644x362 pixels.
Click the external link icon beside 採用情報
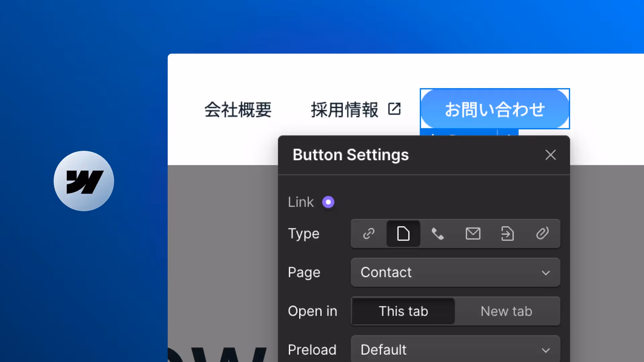coord(394,109)
